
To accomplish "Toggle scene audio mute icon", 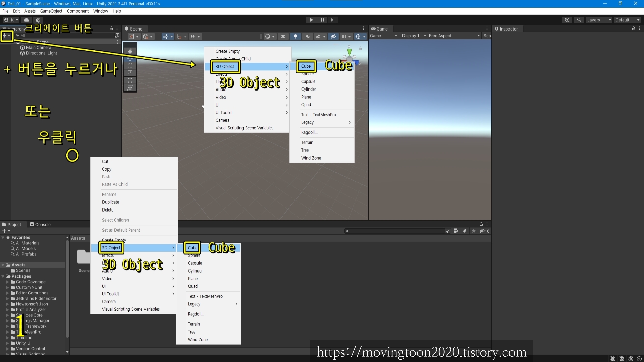I will click(x=307, y=36).
